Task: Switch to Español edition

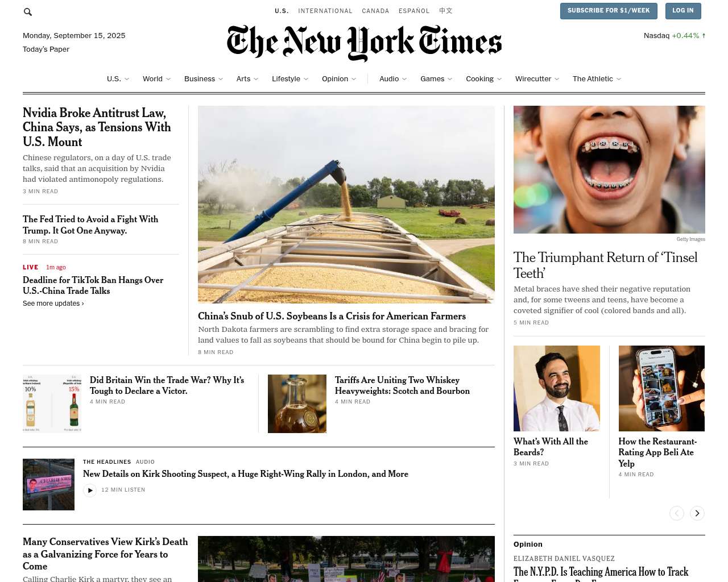Action: pos(414,11)
